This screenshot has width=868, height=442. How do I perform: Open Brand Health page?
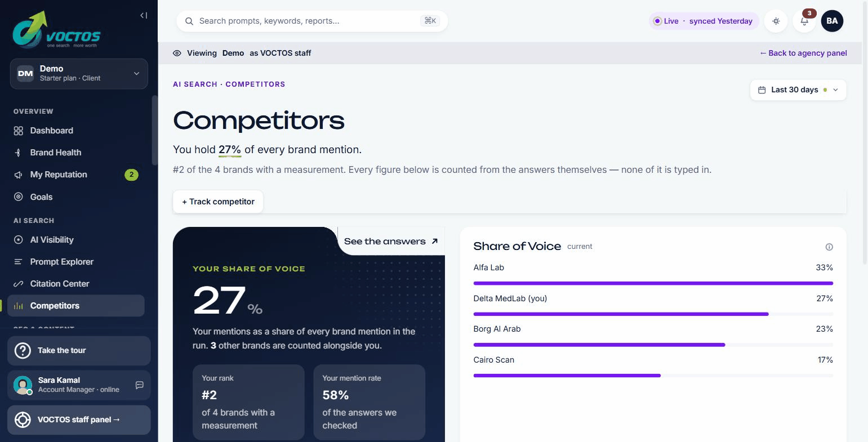[76, 153]
